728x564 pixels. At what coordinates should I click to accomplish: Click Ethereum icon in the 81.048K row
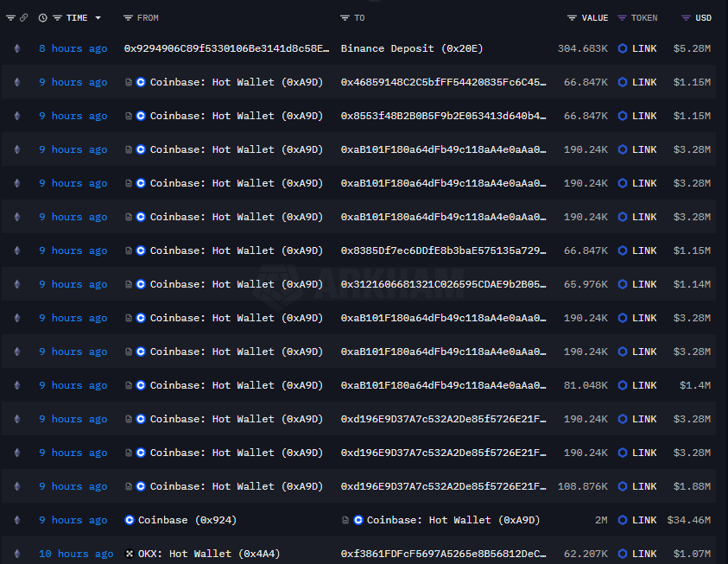click(17, 385)
